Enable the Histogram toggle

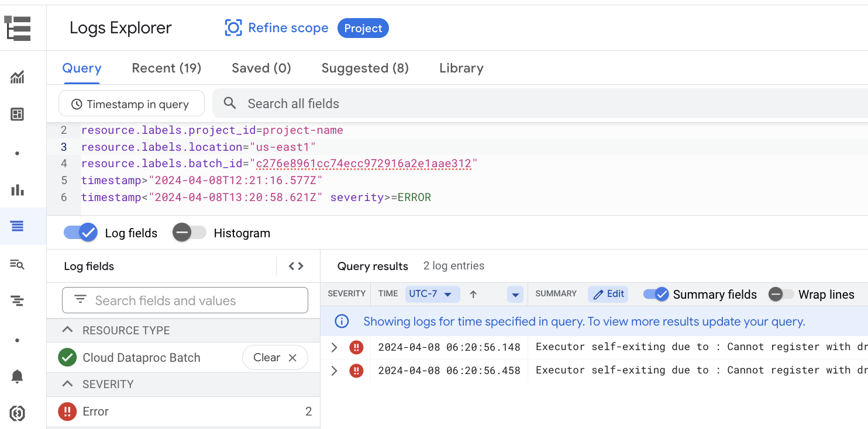click(188, 232)
